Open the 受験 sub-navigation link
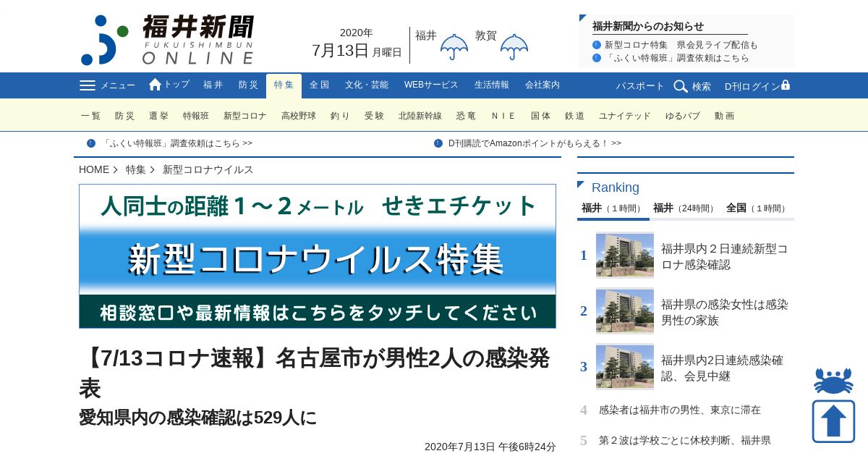The height and width of the screenshot is (456, 868). pos(374,116)
